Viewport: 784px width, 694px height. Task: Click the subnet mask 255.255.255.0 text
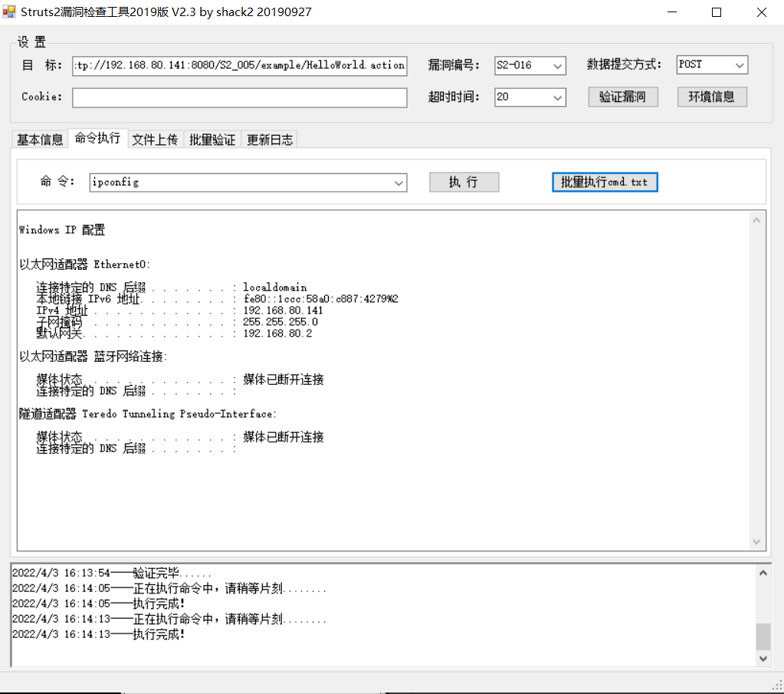[x=280, y=322]
